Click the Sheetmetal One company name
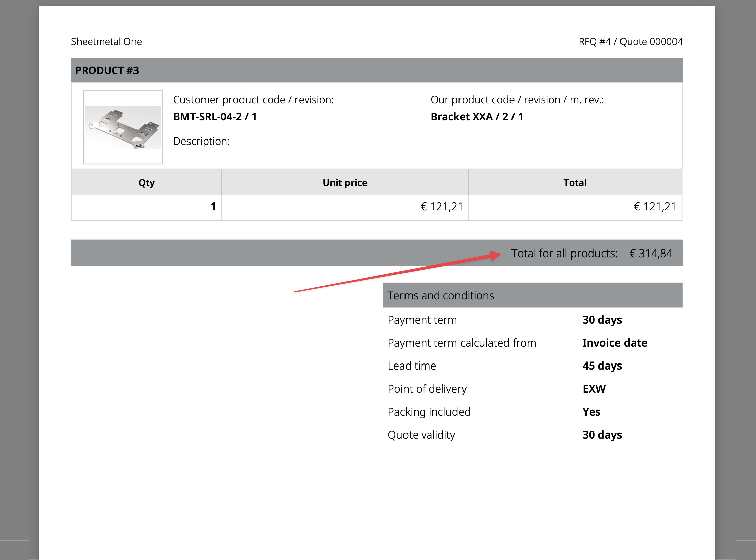This screenshot has width=756, height=560. [106, 41]
